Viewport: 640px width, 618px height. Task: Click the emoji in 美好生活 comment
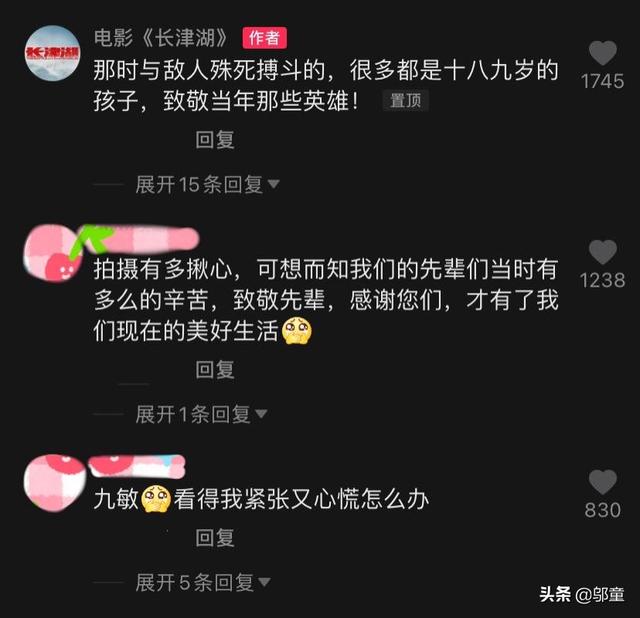click(x=297, y=331)
